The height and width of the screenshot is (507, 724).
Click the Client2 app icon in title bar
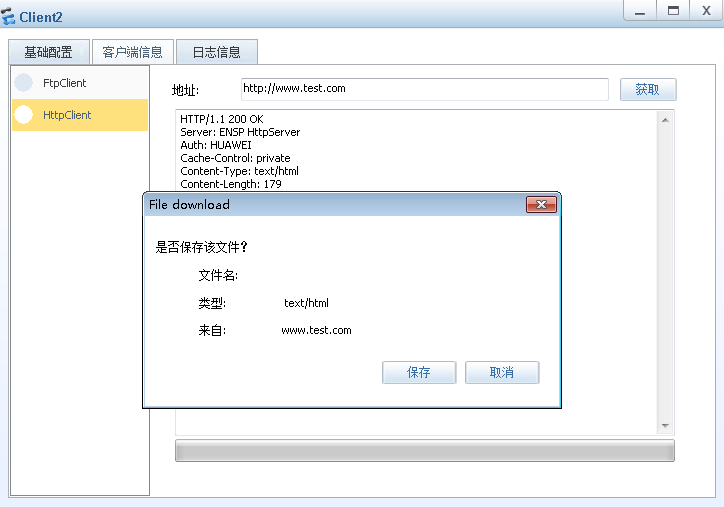pyautogui.click(x=8, y=16)
